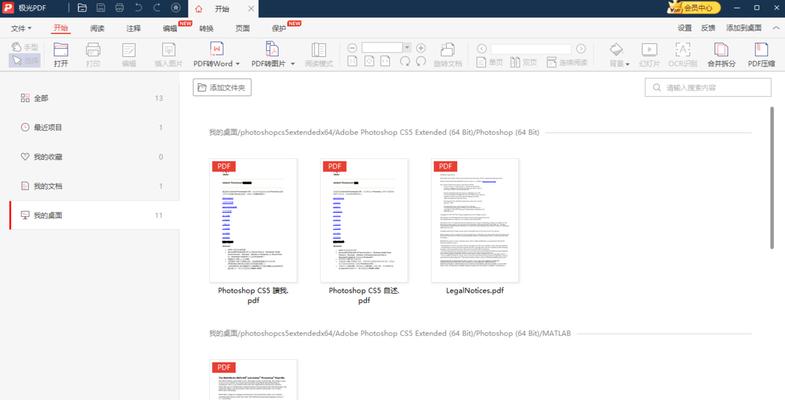Image resolution: width=785 pixels, height=400 pixels.
Task: Activate the arrow select tool in the ribbon
Action: click(25, 61)
